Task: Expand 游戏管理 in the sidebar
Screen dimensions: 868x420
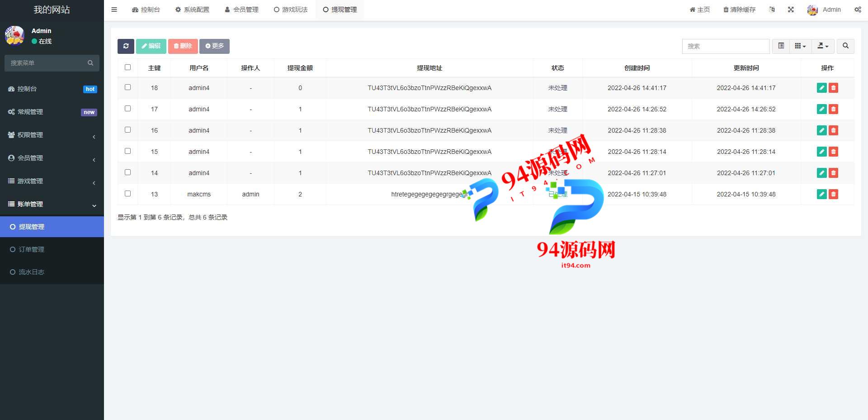Action: tap(52, 181)
